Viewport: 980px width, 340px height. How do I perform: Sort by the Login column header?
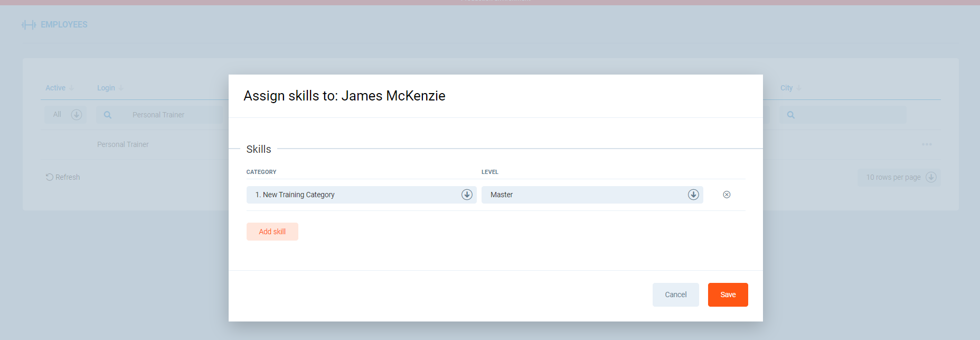[x=106, y=88]
